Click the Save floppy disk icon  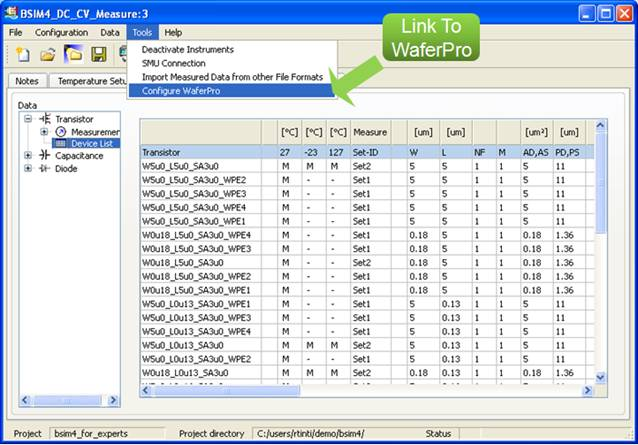[x=98, y=53]
